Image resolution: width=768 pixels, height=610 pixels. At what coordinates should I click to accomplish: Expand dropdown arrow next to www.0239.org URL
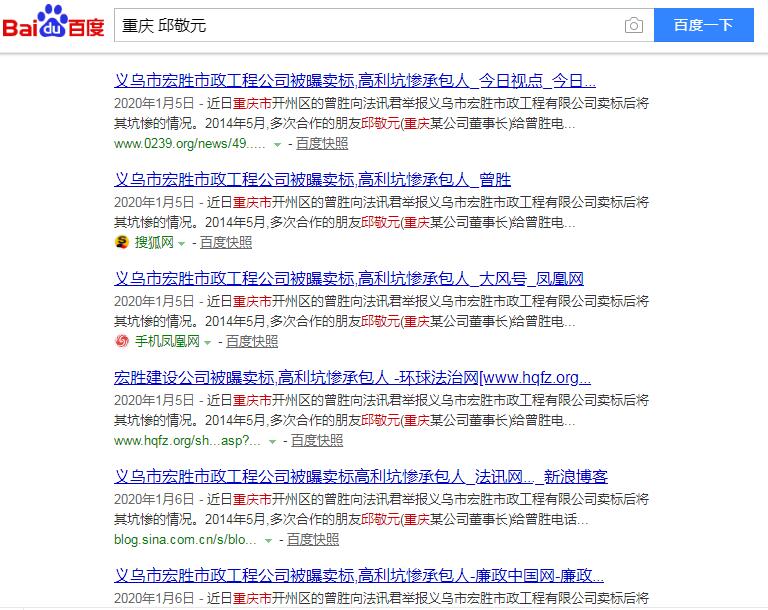278,144
